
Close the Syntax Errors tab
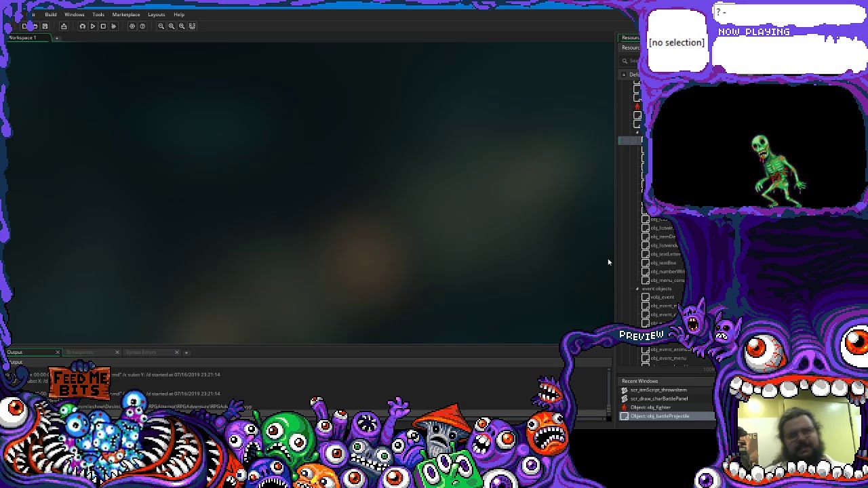click(177, 352)
